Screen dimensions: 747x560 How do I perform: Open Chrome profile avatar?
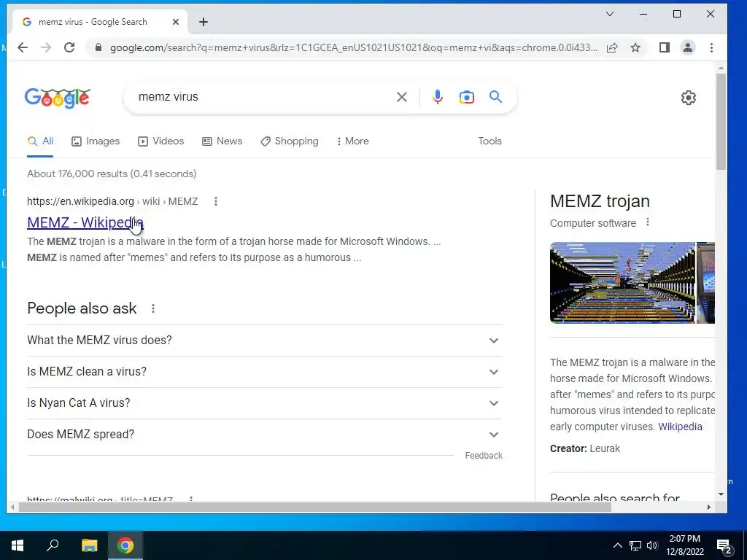point(687,47)
